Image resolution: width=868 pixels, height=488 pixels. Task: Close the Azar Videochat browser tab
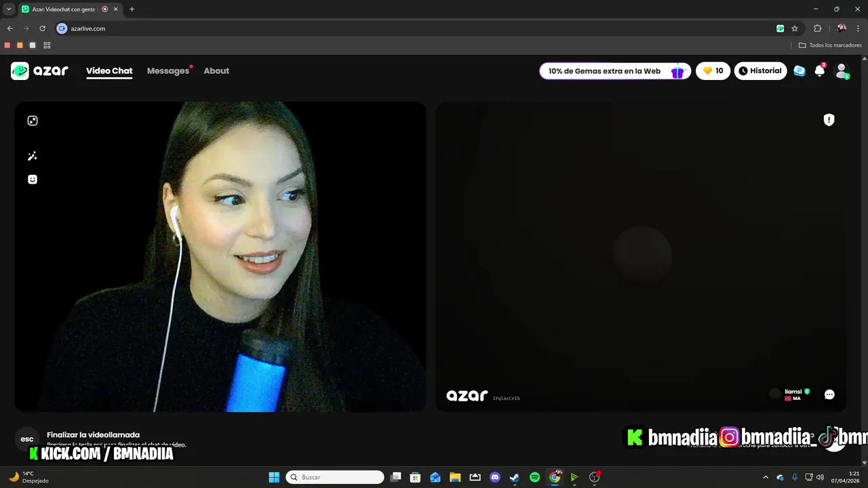tap(115, 9)
